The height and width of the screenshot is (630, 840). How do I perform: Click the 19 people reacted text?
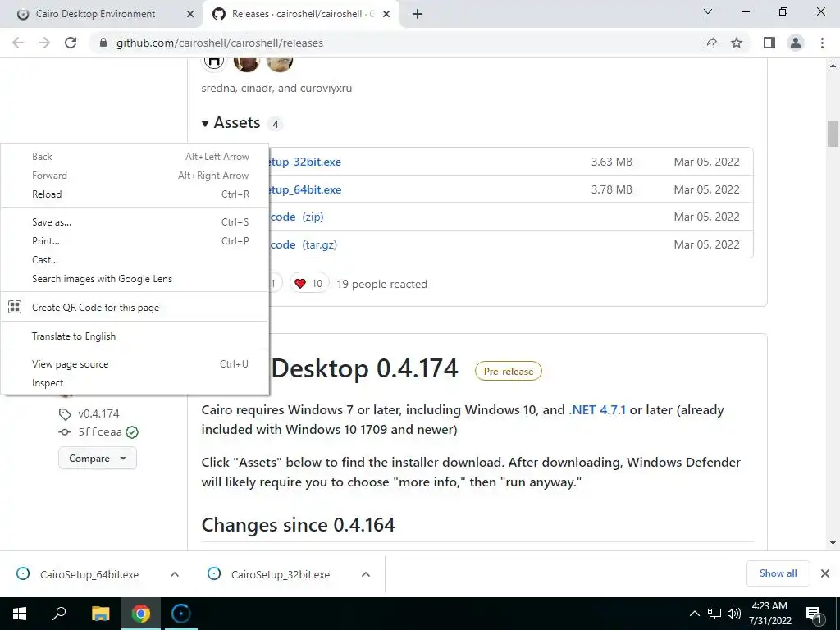tap(382, 284)
